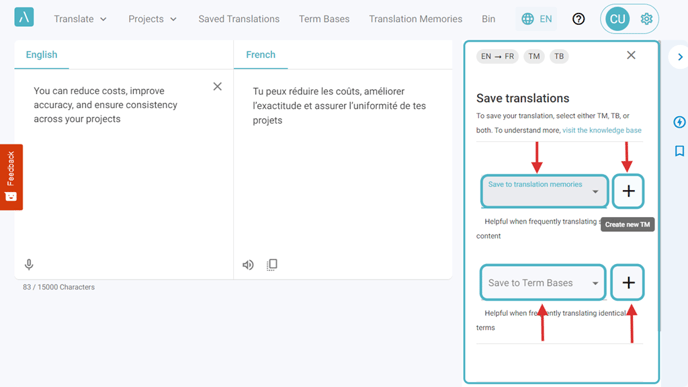Change interface language via globe EN
The width and height of the screenshot is (688, 387).
point(536,19)
